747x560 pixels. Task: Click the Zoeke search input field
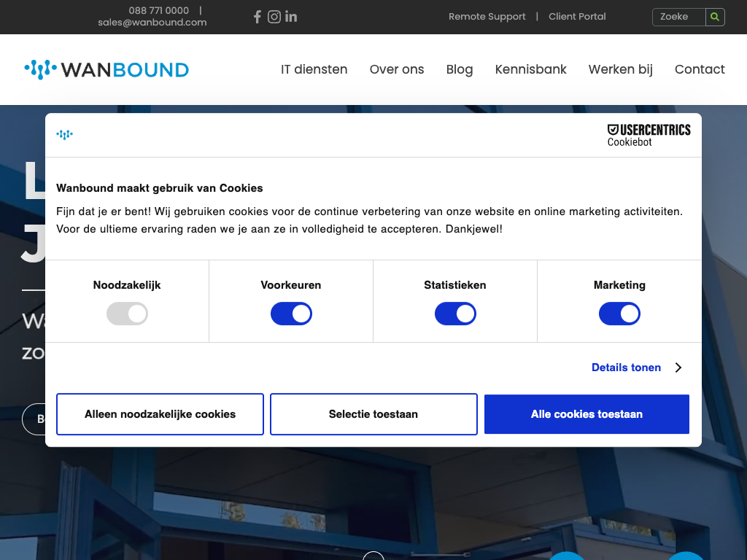click(x=678, y=17)
